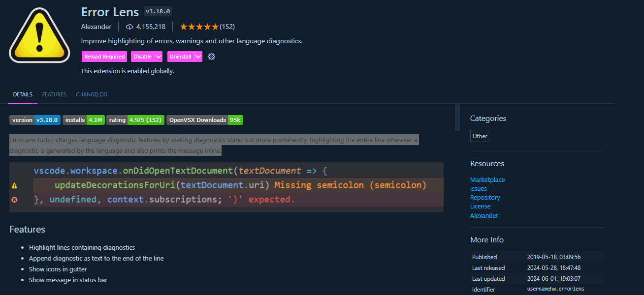Switch to the FEATURES tab
Image resolution: width=644 pixels, height=295 pixels.
click(x=54, y=94)
